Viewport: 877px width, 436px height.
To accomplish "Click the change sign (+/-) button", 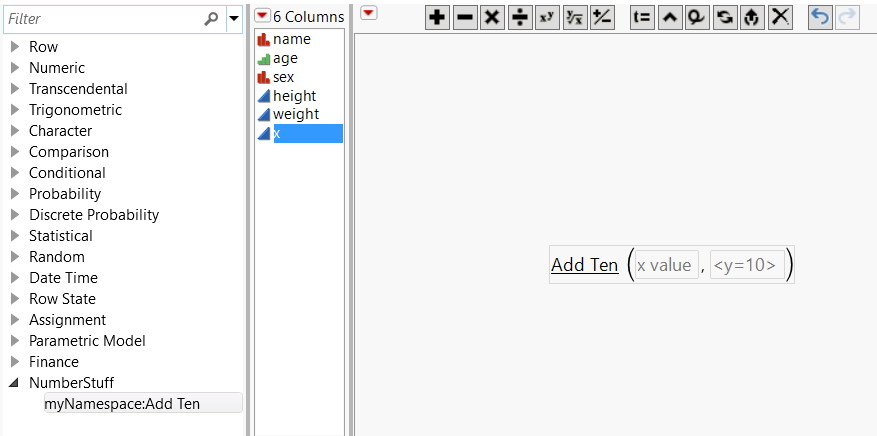I will click(602, 18).
